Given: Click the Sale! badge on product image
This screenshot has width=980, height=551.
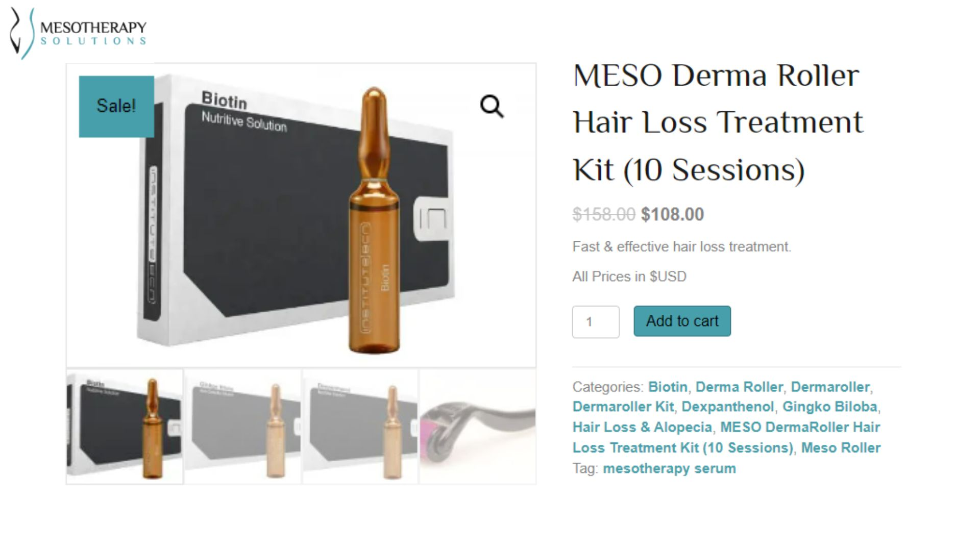Looking at the screenshot, I should pyautogui.click(x=116, y=106).
